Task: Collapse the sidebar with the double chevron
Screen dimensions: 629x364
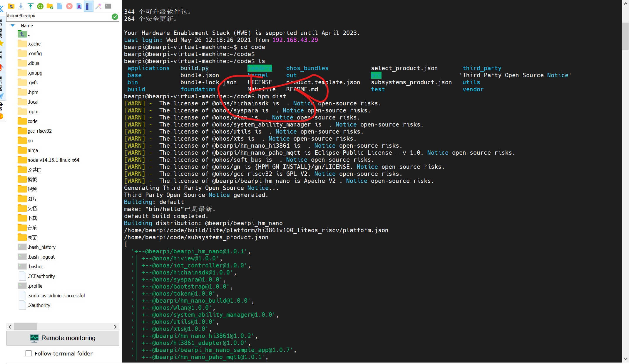Action: [2, 8]
